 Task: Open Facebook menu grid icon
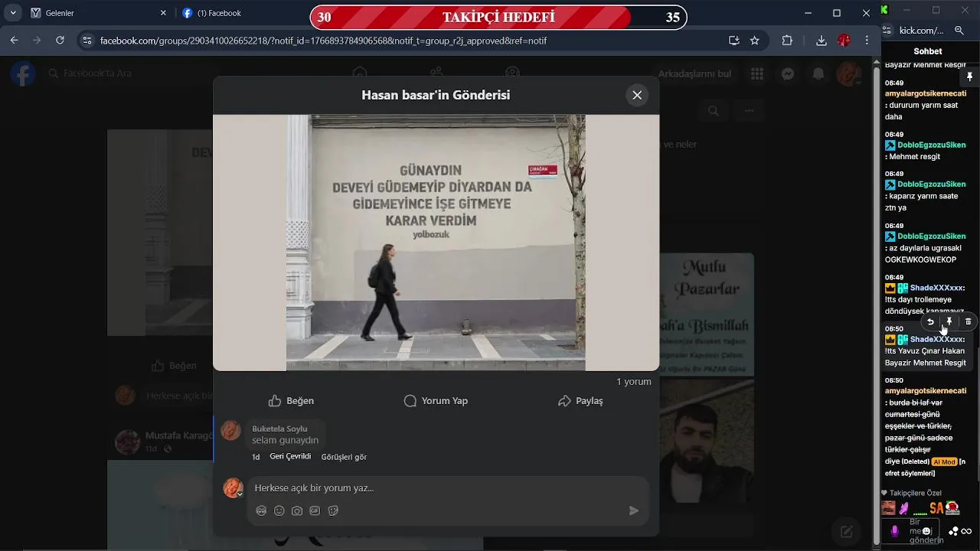point(757,73)
